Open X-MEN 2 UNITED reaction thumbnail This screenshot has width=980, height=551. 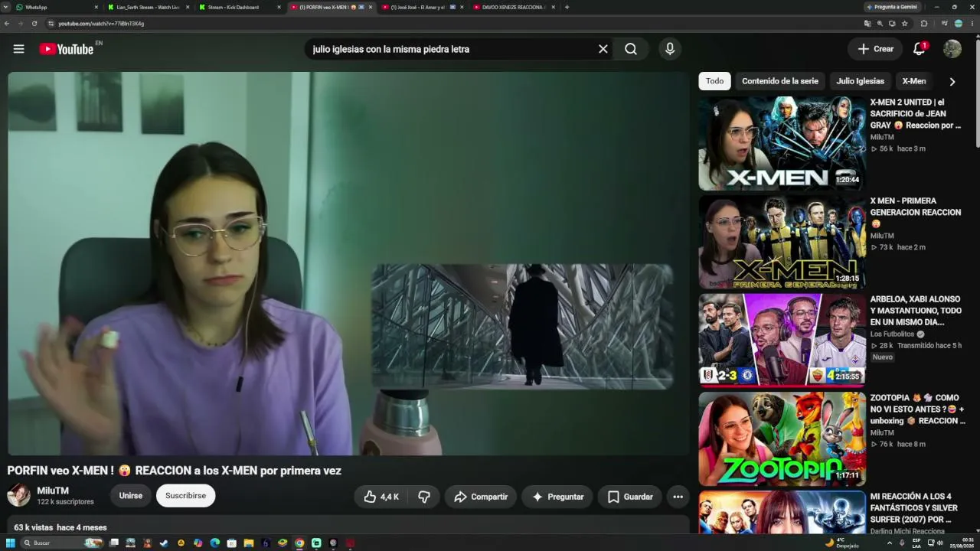coord(782,143)
